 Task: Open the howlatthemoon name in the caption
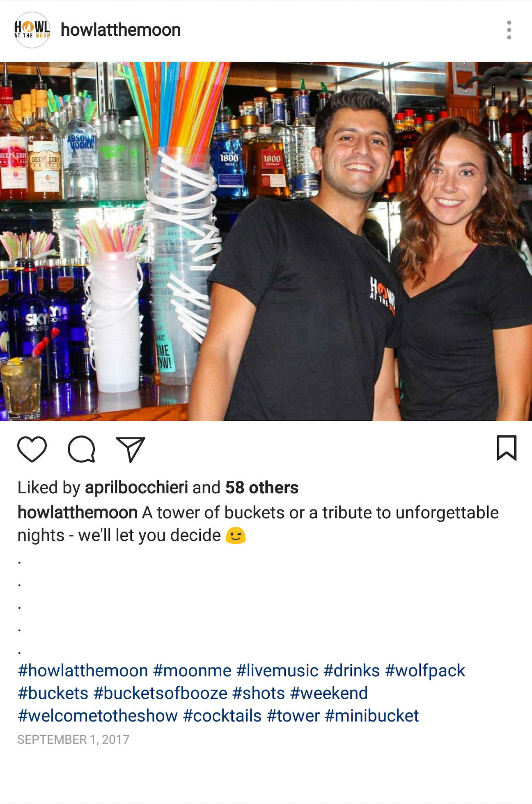(x=77, y=513)
